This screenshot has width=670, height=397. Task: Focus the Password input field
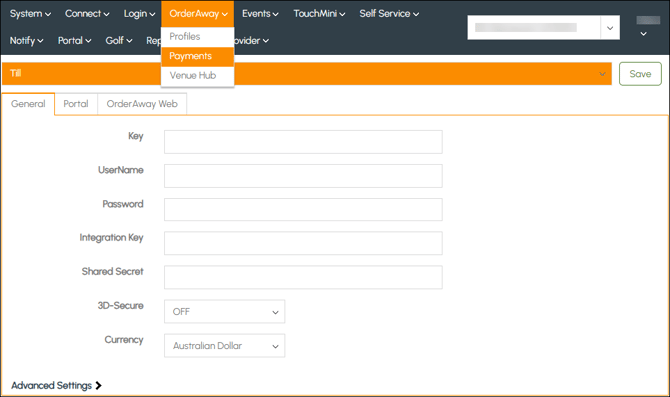click(x=303, y=209)
